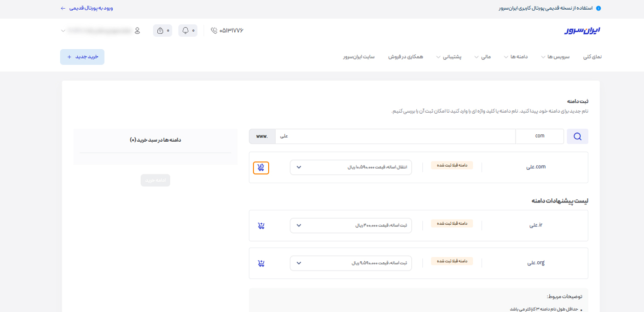Add com.علی domain to cart via cart icon
The height and width of the screenshot is (312, 644).
[x=261, y=168]
